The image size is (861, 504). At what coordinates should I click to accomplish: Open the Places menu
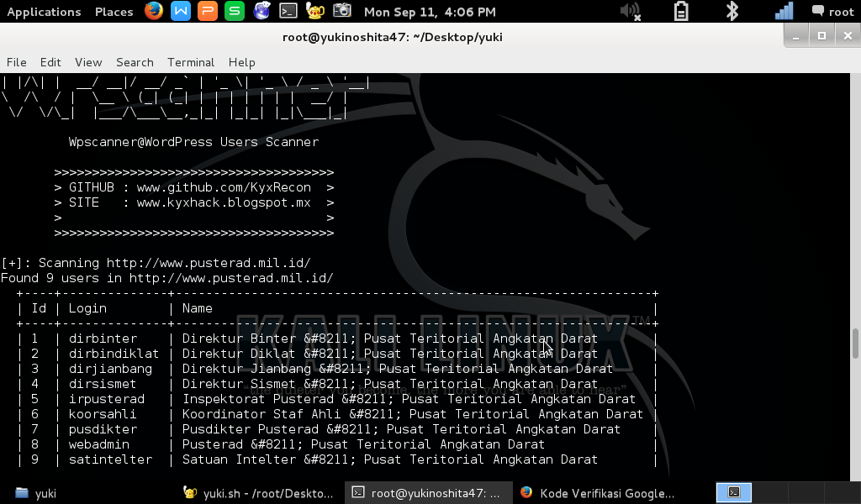point(114,12)
